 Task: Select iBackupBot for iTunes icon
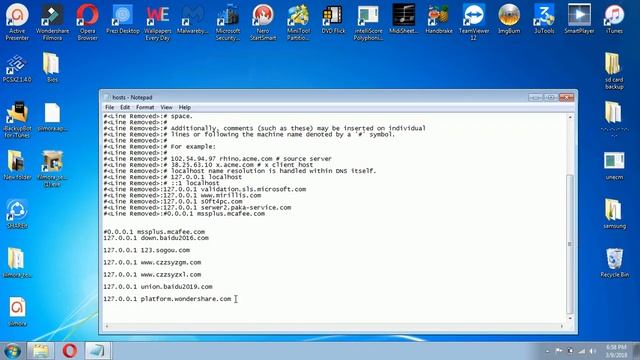click(x=17, y=120)
